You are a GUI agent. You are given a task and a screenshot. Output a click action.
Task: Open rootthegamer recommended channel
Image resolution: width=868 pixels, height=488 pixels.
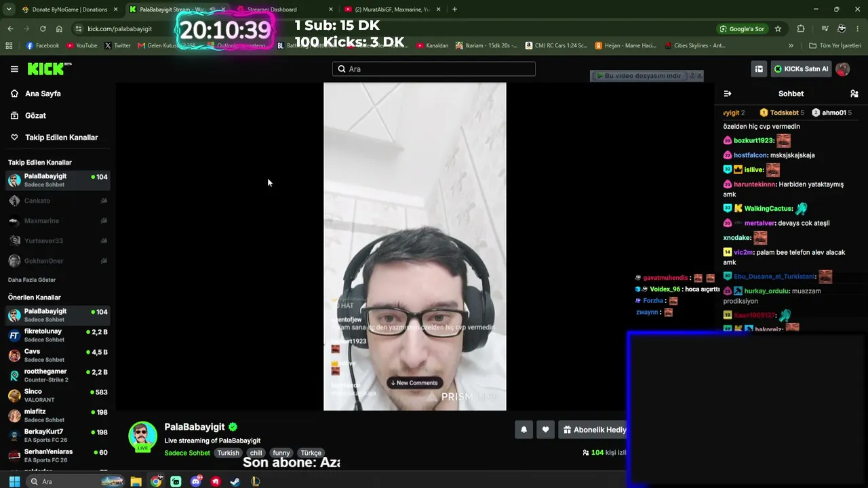[57, 375]
